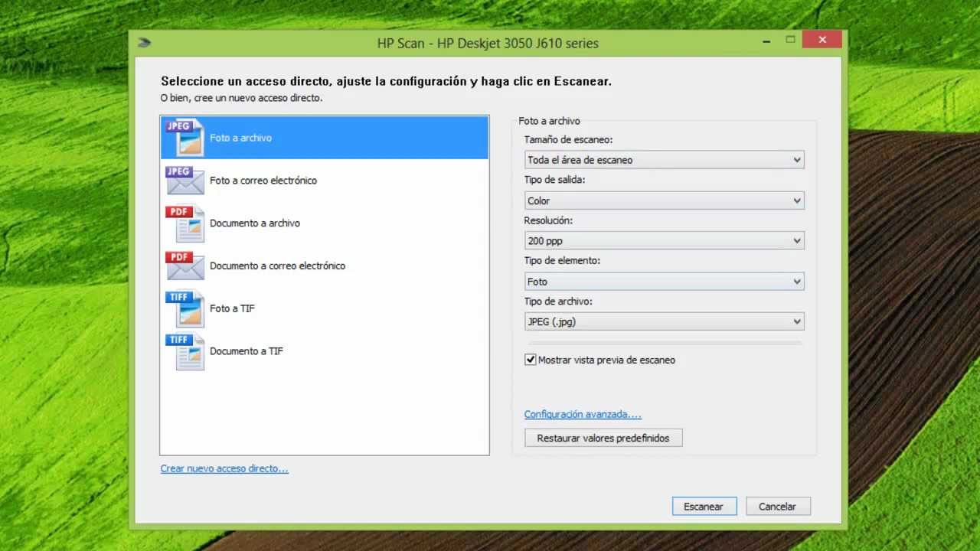
Task: Select the 'Foto a TIF' shortcut label
Action: point(232,308)
